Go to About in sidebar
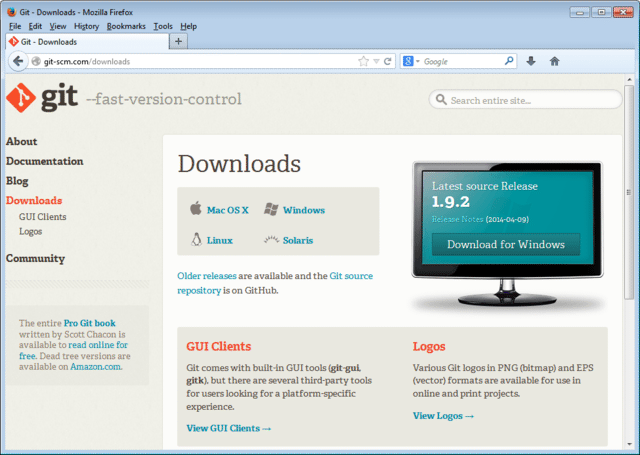 [x=21, y=141]
